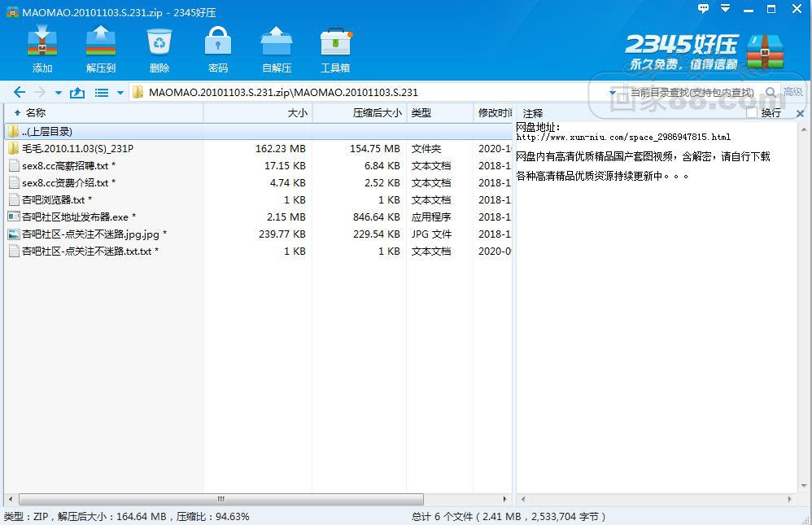Click the up-one-level folder icon
The image size is (812, 525).
coord(77,92)
